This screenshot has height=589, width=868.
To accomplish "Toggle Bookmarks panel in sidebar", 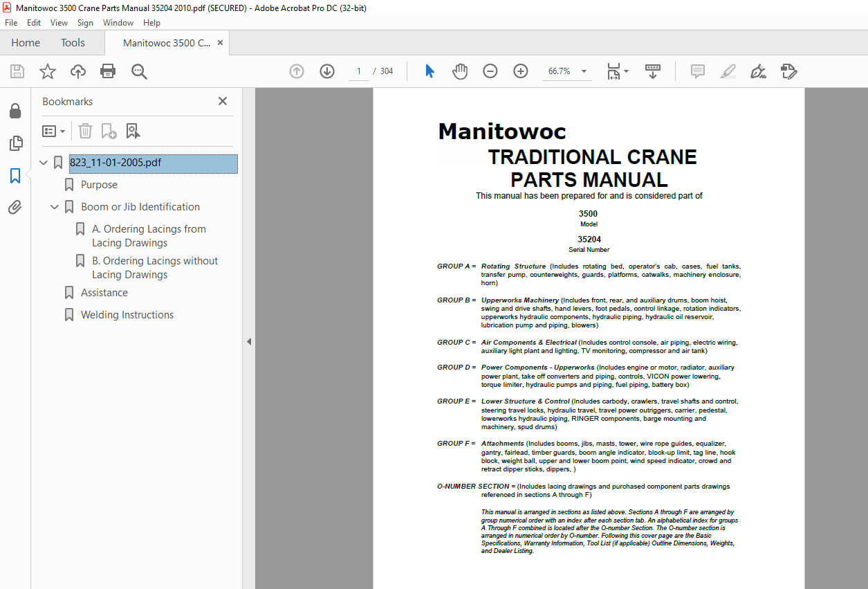I will pyautogui.click(x=15, y=176).
